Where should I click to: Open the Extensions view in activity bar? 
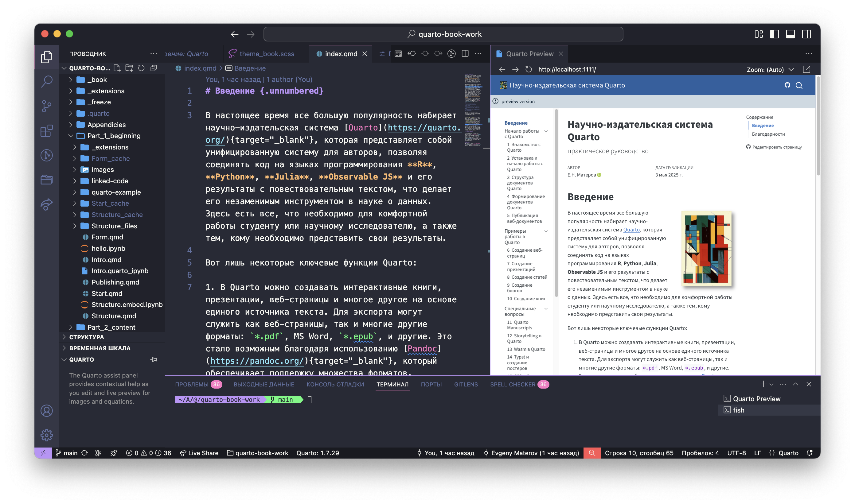pyautogui.click(x=47, y=130)
